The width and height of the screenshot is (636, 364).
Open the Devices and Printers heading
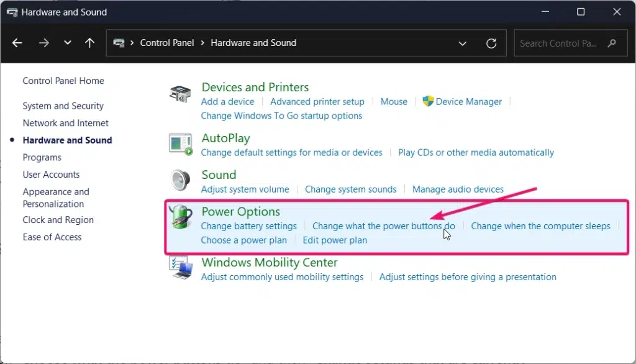pyautogui.click(x=255, y=87)
